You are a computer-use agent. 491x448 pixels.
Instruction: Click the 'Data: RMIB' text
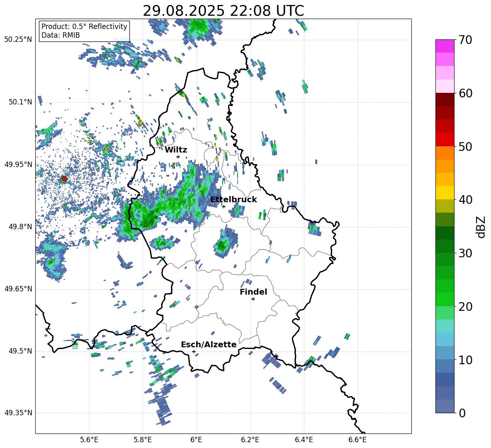coord(61,35)
